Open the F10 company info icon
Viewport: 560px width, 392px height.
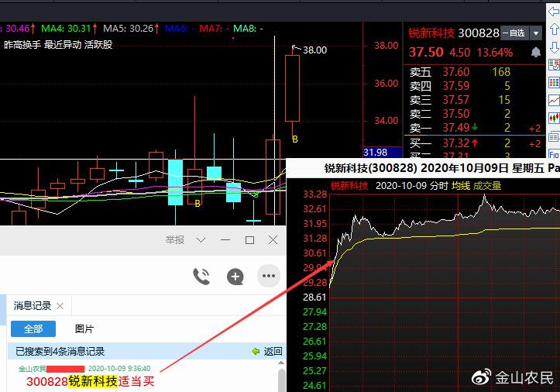[x=554, y=154]
